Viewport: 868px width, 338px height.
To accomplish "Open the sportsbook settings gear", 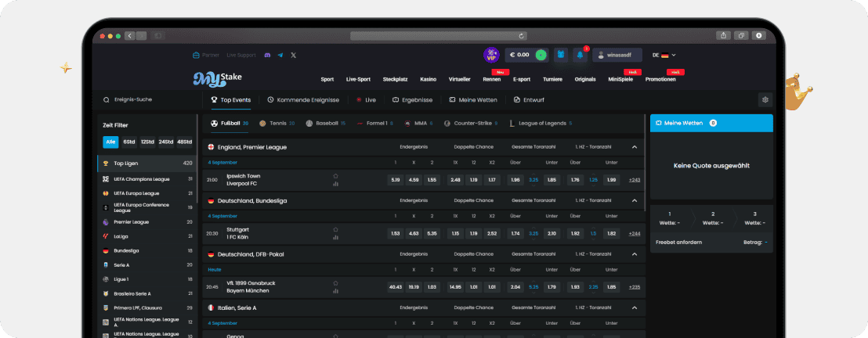I will pos(765,99).
